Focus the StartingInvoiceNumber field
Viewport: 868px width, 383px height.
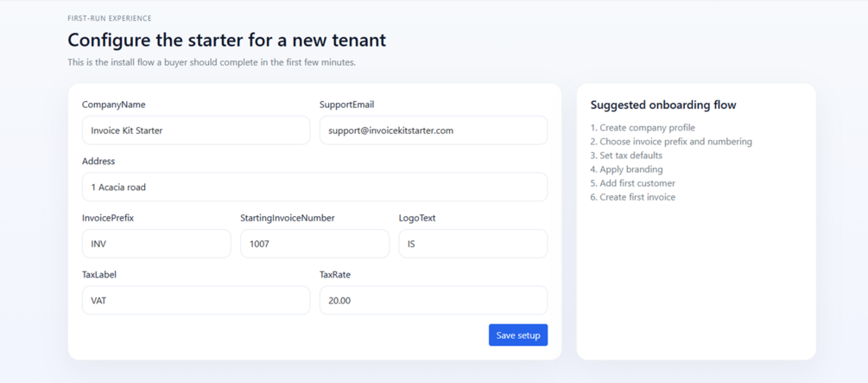314,244
